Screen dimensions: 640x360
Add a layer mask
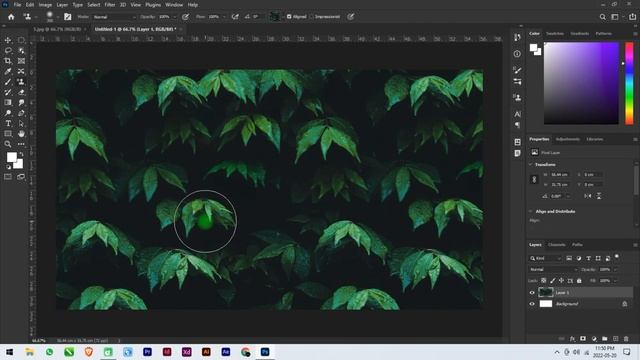pos(583,339)
